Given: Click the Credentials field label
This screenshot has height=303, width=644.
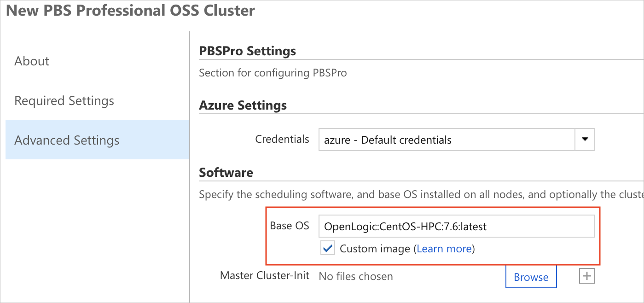Looking at the screenshot, I should pyautogui.click(x=282, y=139).
